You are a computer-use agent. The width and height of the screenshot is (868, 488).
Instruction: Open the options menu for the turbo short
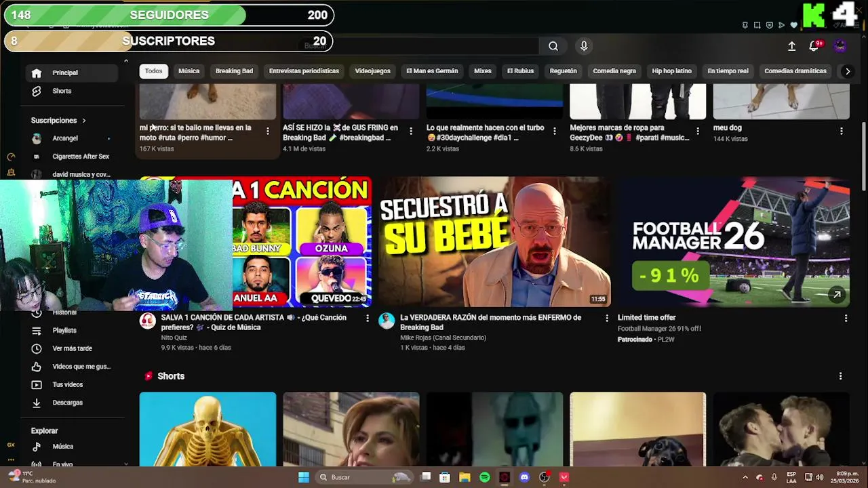click(x=554, y=131)
